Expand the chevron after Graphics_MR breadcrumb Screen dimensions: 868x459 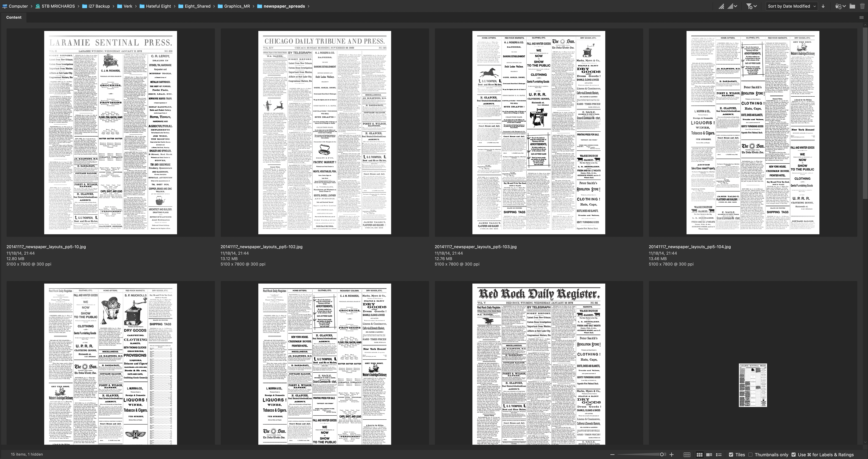tap(253, 6)
